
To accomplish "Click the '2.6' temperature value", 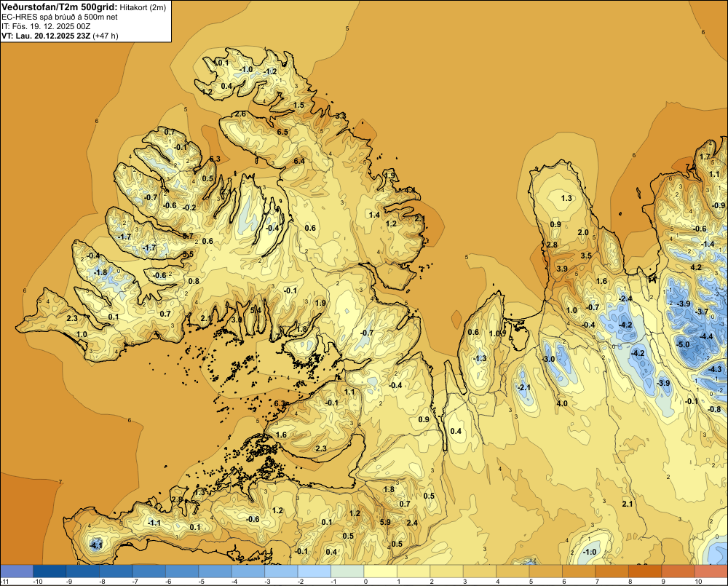I will [240, 114].
